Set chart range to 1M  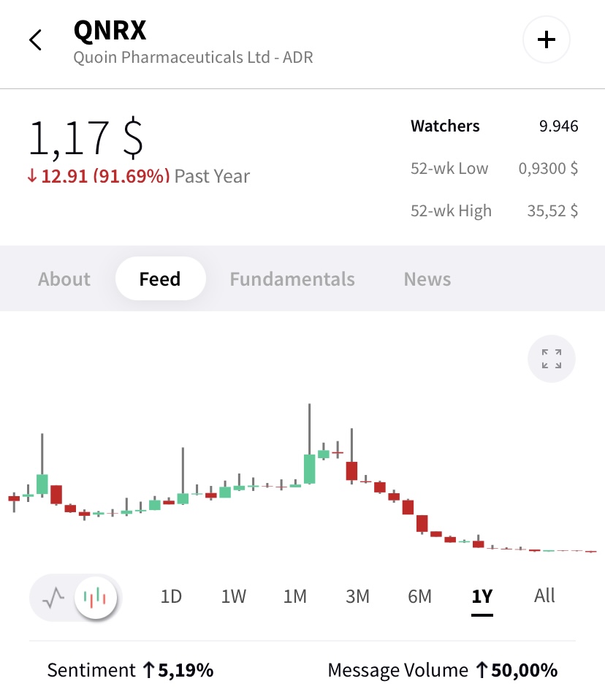point(295,596)
